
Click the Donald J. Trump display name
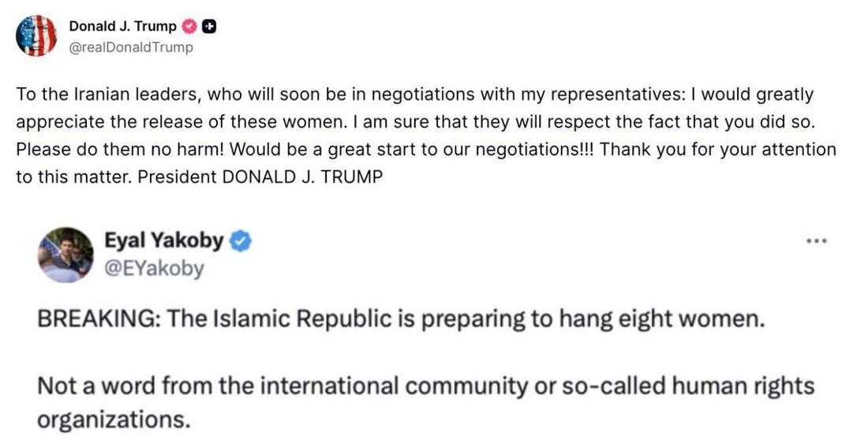122,26
